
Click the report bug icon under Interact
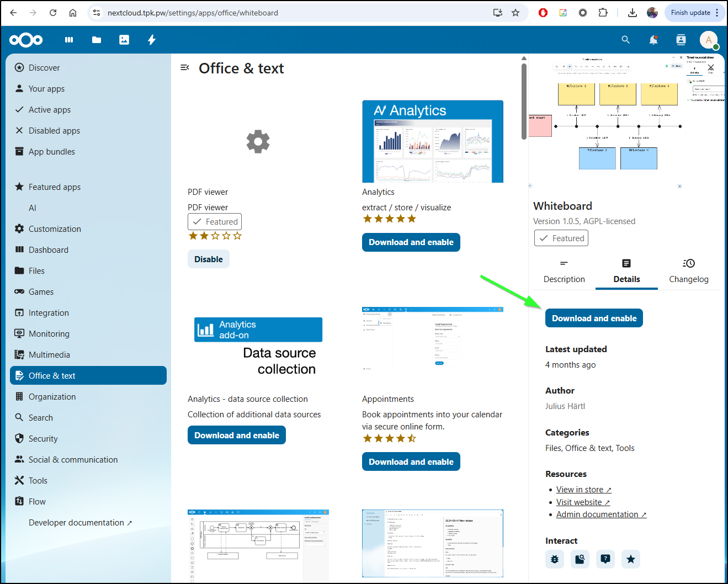(555, 559)
